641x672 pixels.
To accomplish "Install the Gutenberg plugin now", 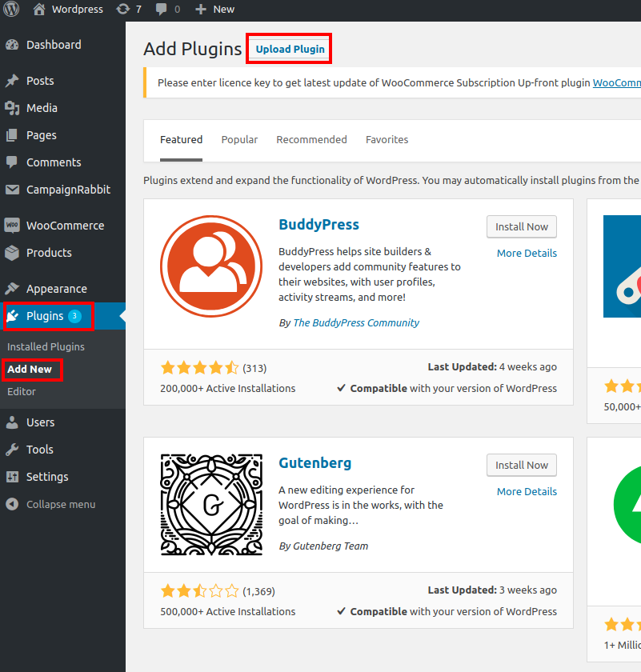I will 522,465.
